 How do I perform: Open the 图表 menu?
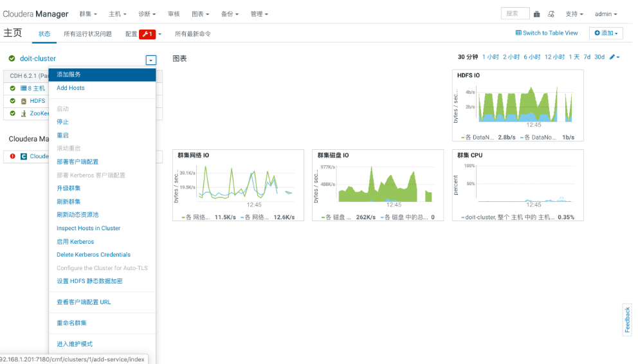200,14
